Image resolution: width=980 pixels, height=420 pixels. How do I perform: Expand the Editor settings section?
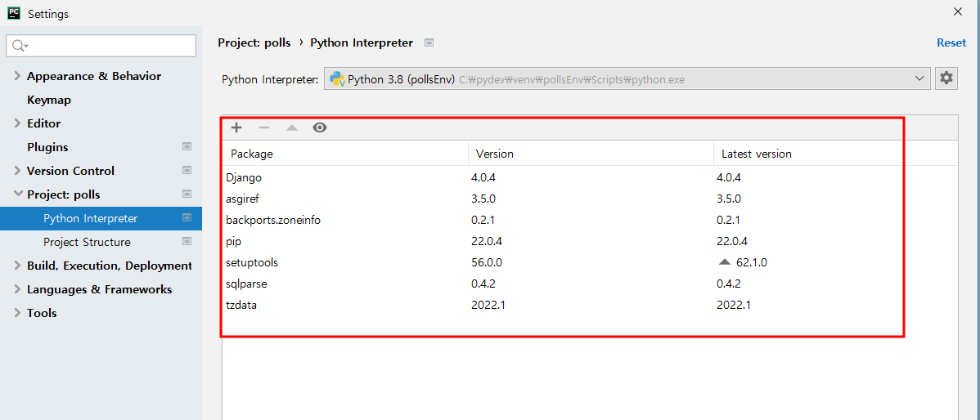17,123
